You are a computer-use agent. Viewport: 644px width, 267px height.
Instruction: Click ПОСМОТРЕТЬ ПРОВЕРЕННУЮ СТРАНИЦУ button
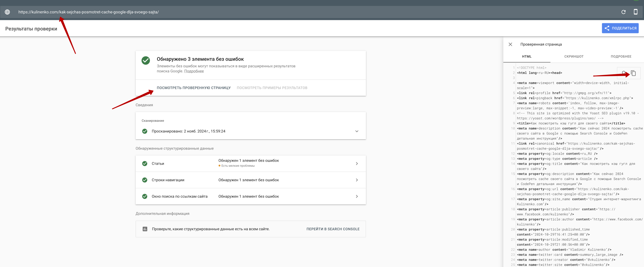coord(193,88)
